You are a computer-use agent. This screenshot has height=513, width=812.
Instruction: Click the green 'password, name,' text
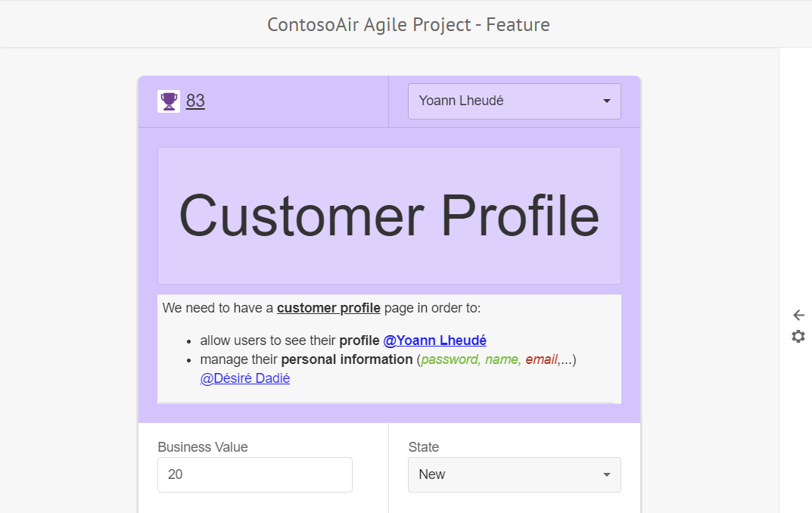(471, 359)
